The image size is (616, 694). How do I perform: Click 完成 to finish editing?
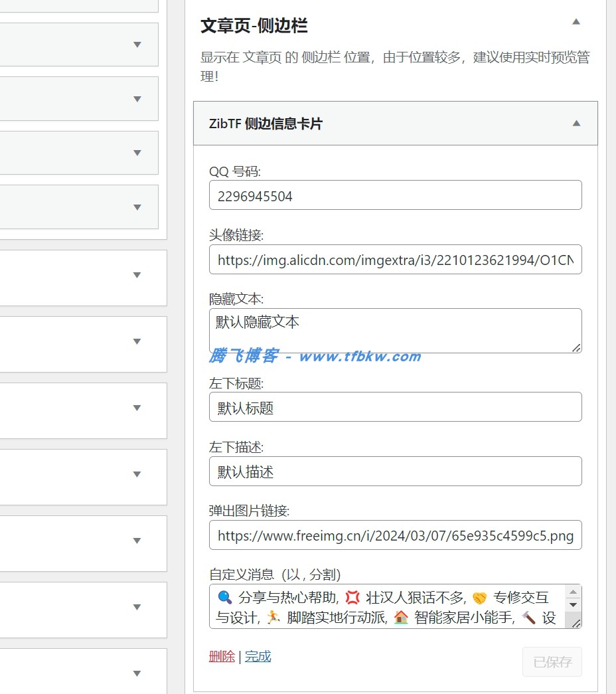[258, 656]
